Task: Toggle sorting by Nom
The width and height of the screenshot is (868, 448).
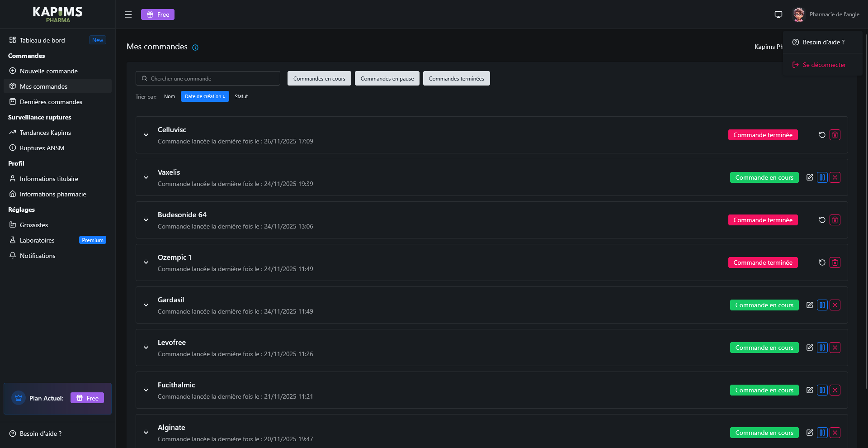Action: coord(170,96)
